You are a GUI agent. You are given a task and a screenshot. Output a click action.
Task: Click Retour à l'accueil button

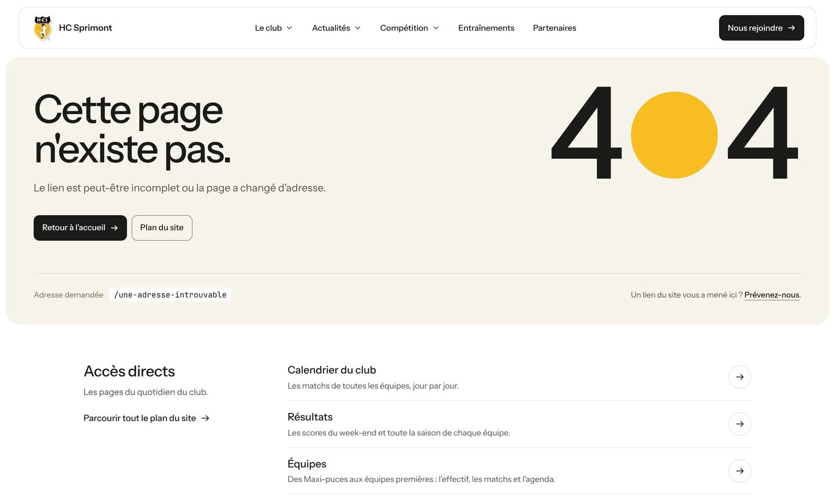click(80, 228)
